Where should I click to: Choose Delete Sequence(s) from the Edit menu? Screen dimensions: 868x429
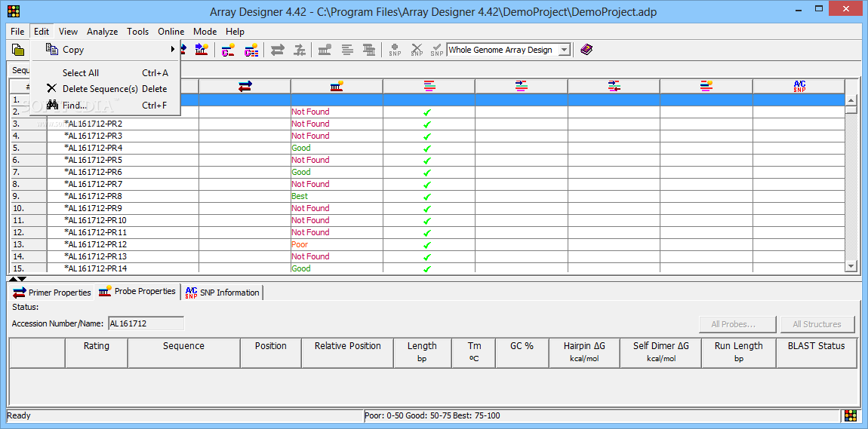click(106, 89)
